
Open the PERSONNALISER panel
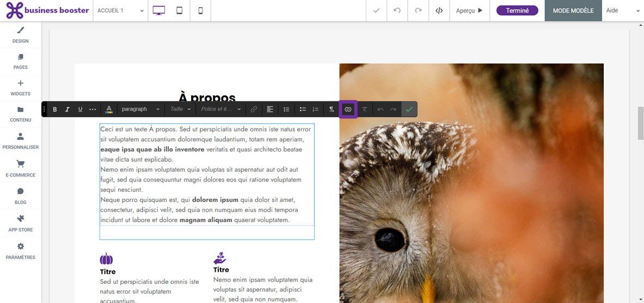tap(21, 141)
